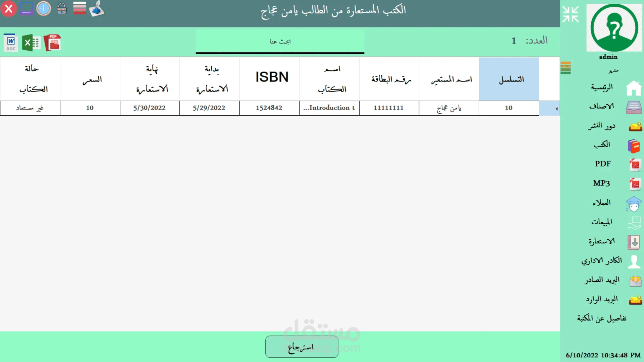Click the padlock lock icon
Screen dimensions: 644x362
point(62,9)
